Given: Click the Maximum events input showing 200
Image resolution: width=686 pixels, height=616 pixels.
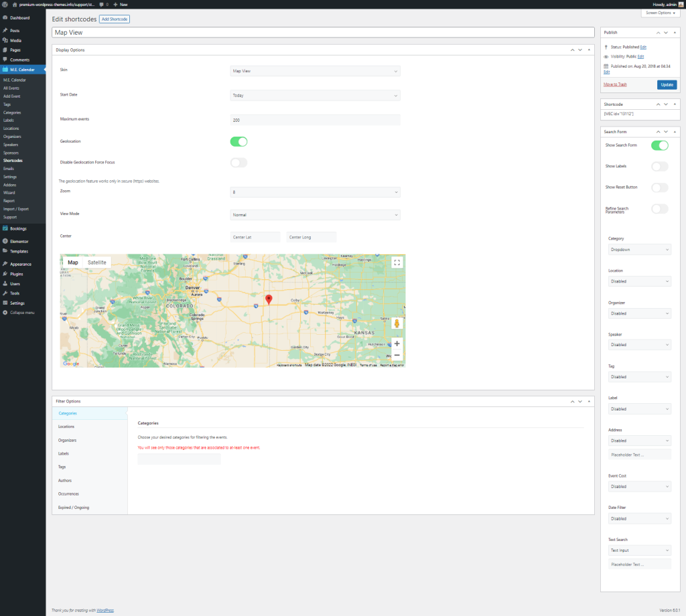Looking at the screenshot, I should (315, 119).
